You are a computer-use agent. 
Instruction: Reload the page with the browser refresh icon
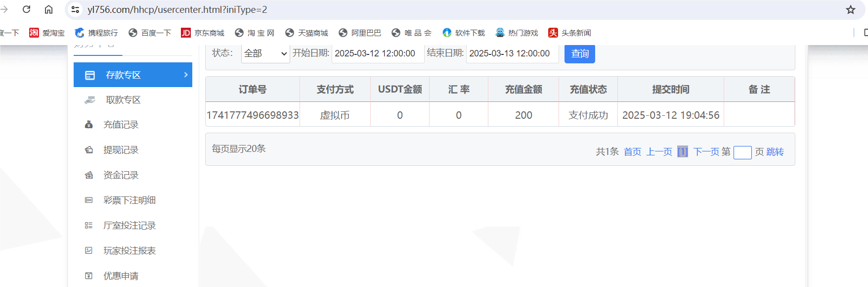click(27, 9)
